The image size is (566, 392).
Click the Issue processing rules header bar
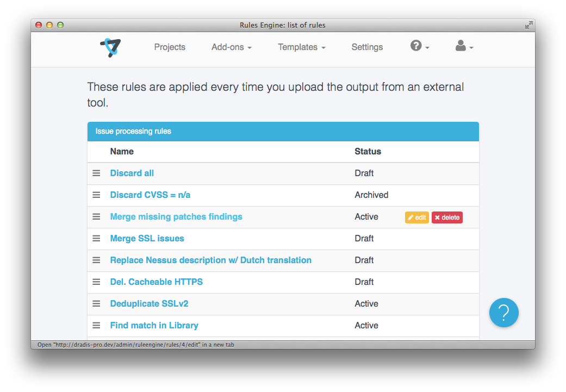point(283,131)
